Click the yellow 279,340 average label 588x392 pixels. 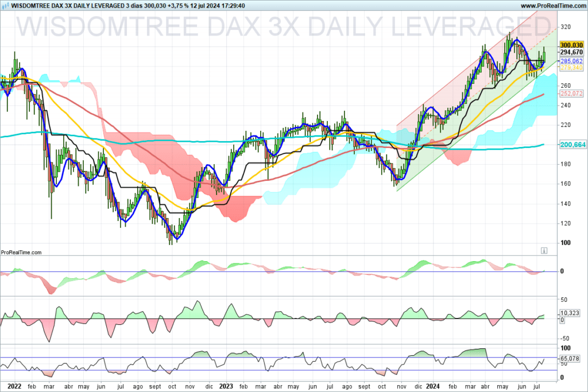571,68
